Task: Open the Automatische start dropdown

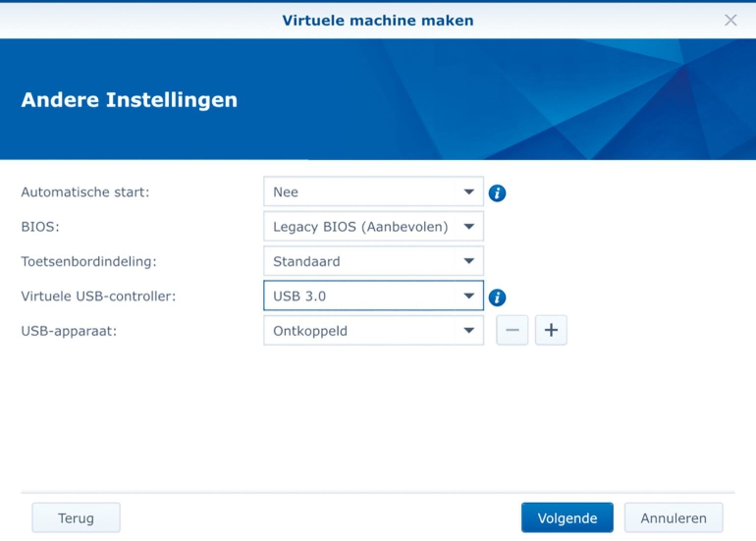Action: pyautogui.click(x=373, y=191)
